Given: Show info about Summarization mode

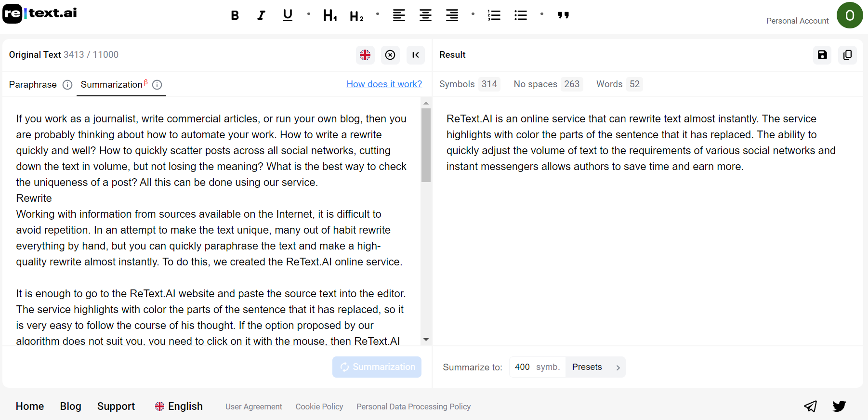Looking at the screenshot, I should (157, 85).
